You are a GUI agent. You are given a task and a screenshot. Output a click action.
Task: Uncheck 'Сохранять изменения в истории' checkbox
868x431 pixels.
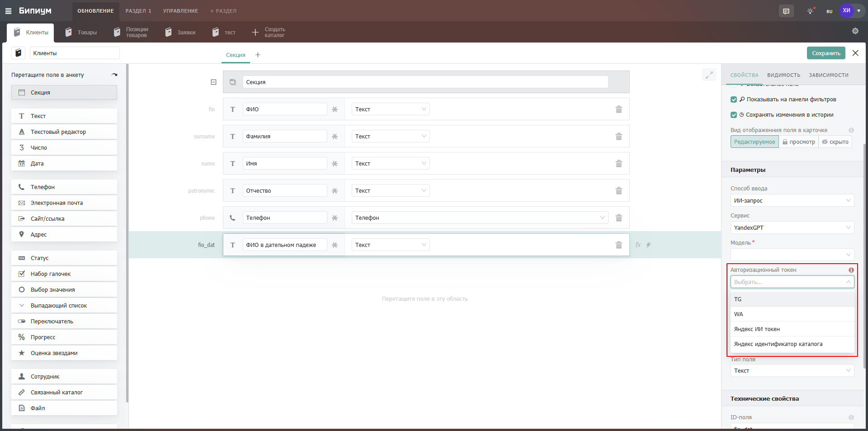[734, 115]
